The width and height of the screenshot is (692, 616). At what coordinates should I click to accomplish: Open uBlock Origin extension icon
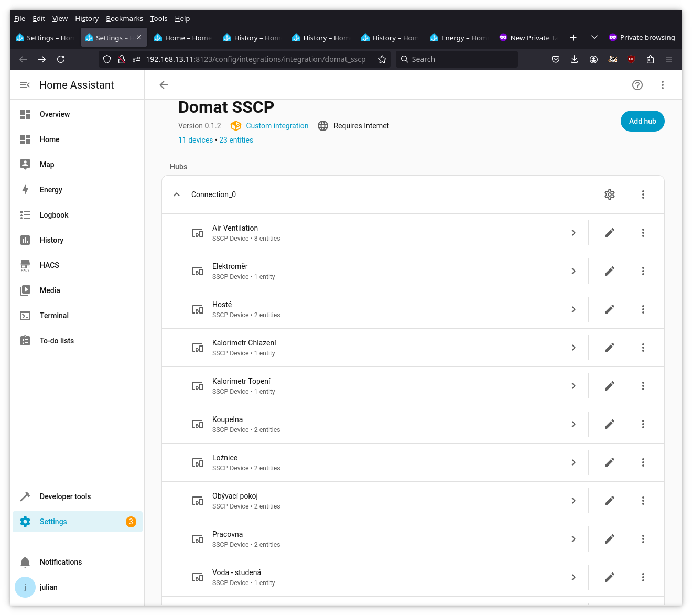(x=631, y=59)
